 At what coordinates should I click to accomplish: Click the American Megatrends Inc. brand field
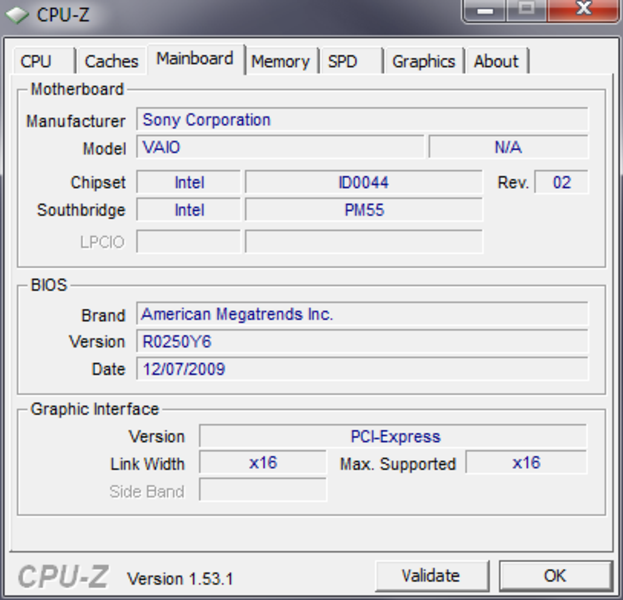pos(362,314)
